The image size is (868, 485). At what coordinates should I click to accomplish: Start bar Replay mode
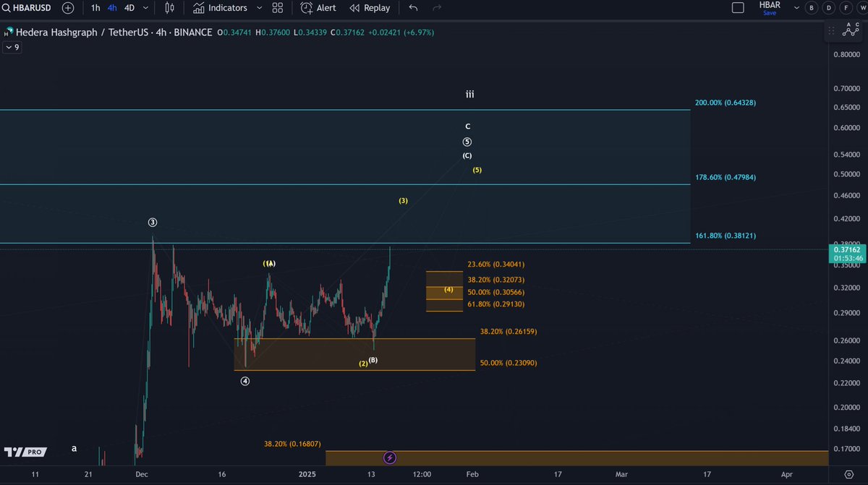click(x=370, y=8)
